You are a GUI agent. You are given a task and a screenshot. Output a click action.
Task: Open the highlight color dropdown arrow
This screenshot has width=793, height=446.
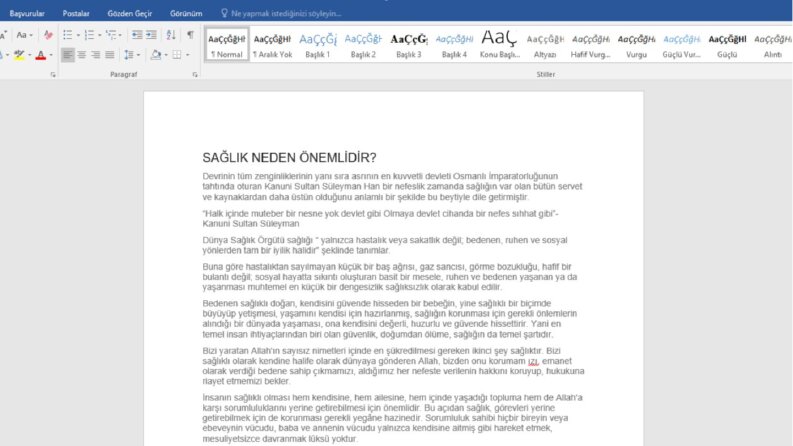pyautogui.click(x=29, y=55)
